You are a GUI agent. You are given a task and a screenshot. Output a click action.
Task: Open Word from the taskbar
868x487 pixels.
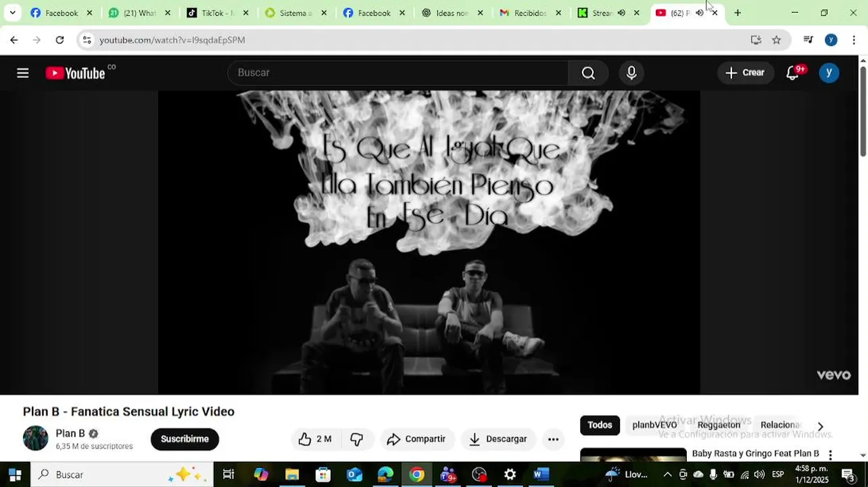(x=541, y=475)
